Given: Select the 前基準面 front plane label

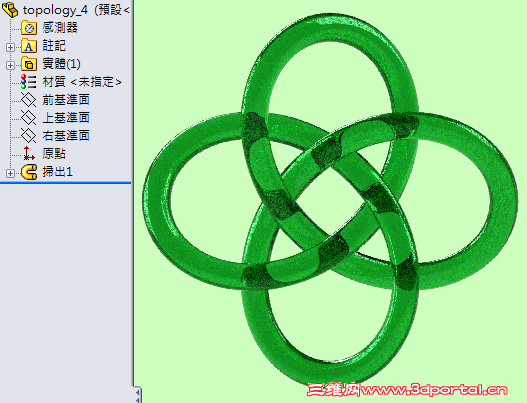Looking at the screenshot, I should click(x=66, y=100).
